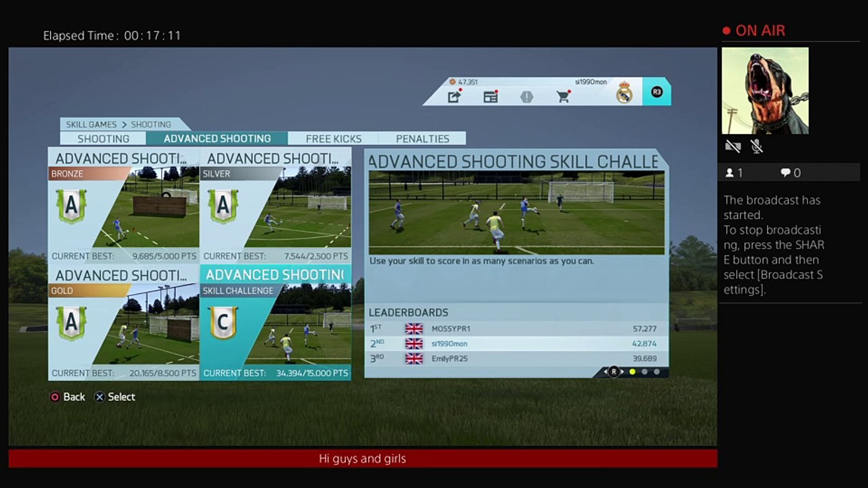Switch to the Free Kicks tab
The height and width of the screenshot is (488, 868).
pyautogui.click(x=334, y=138)
